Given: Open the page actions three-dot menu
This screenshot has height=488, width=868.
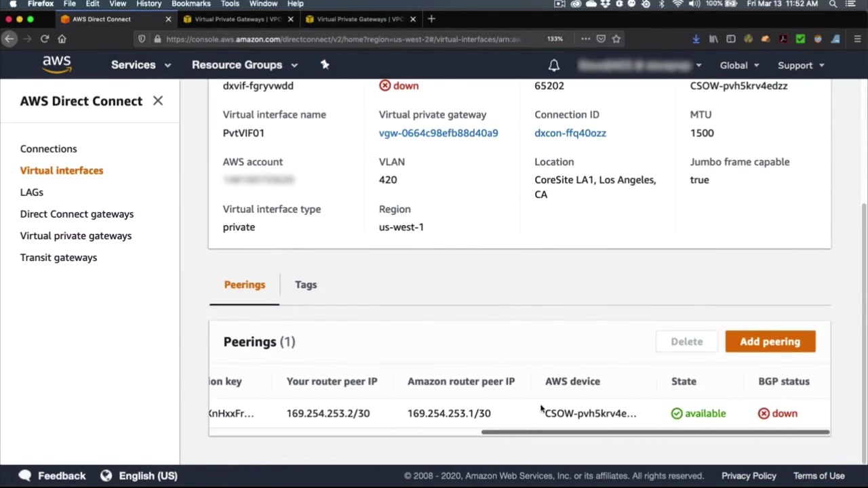Looking at the screenshot, I should [585, 39].
